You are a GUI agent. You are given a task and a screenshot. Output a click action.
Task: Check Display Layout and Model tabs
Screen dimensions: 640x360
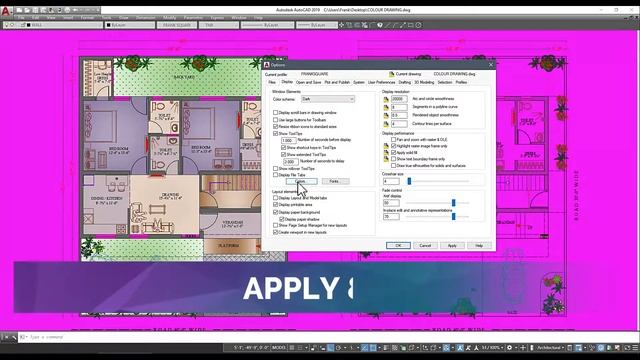click(276, 198)
